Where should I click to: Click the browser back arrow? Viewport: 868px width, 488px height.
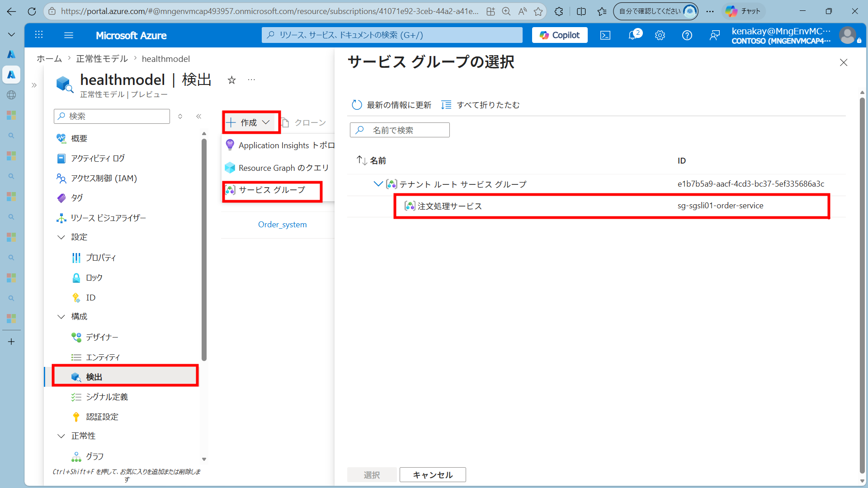(11, 11)
